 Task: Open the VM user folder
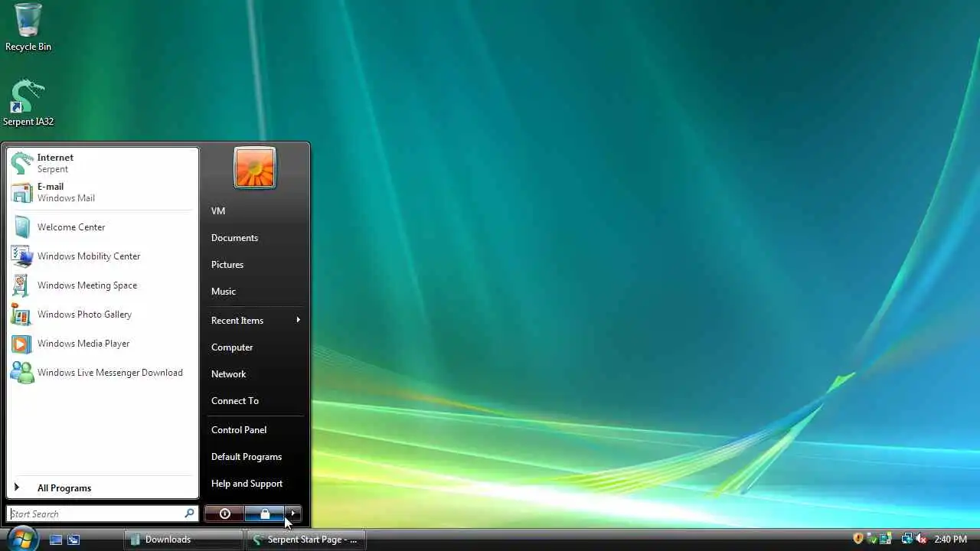(255, 211)
